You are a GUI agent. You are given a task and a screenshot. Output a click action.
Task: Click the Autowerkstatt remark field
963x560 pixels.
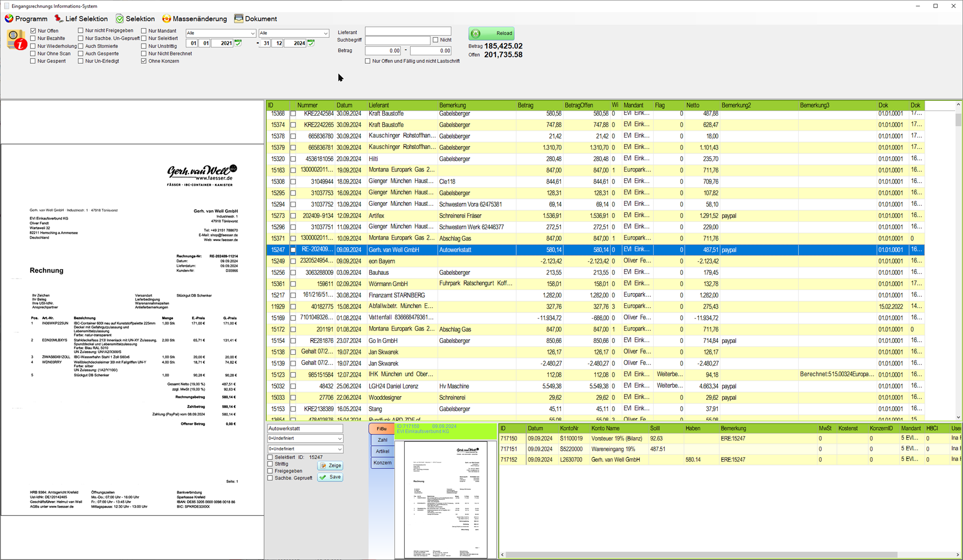(305, 428)
